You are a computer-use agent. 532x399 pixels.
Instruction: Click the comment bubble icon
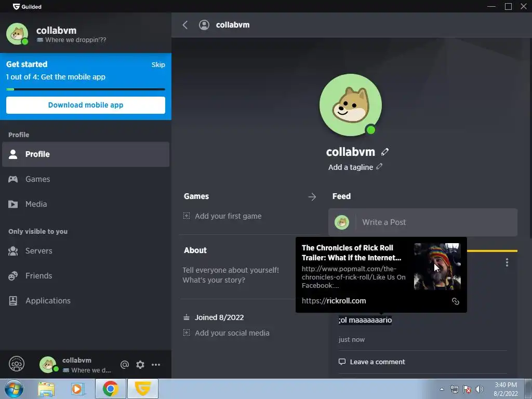(342, 362)
